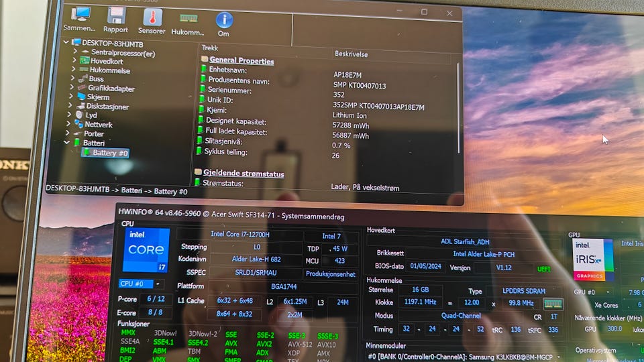Click the General Properties heading
This screenshot has height=362, width=644.
[241, 61]
